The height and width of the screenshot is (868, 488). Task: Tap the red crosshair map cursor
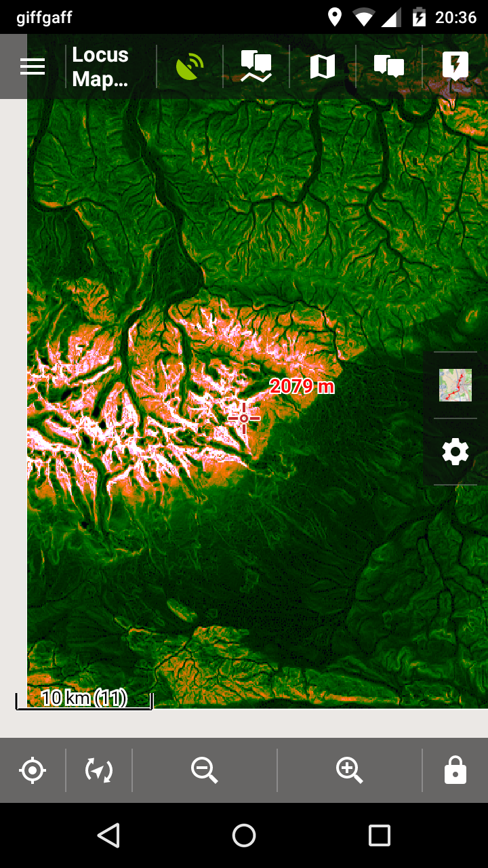[244, 418]
